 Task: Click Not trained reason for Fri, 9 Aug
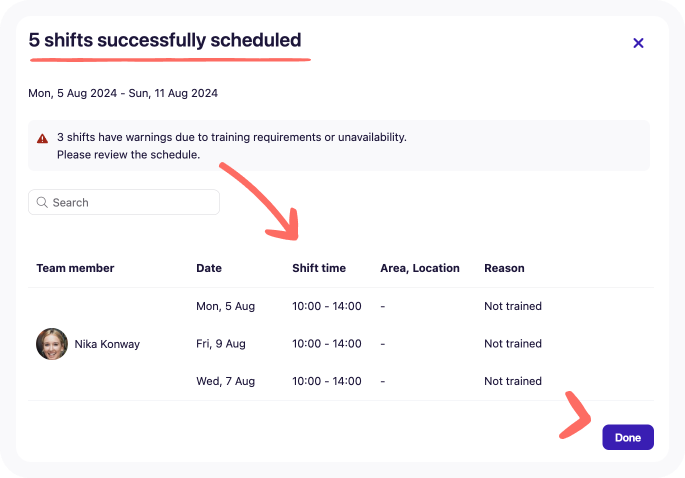(x=512, y=344)
